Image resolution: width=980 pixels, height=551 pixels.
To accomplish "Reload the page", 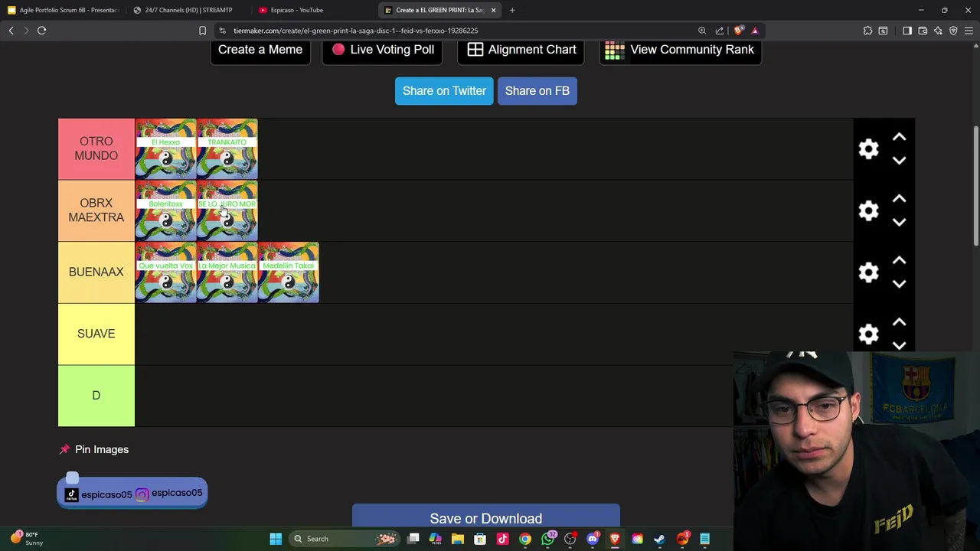I will 42,31.
